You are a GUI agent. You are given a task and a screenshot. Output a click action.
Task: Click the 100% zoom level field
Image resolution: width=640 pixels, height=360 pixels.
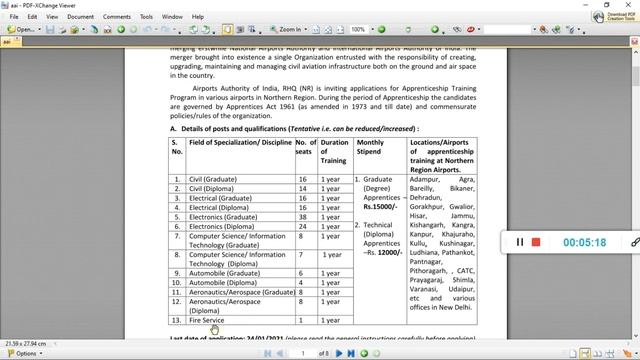[x=358, y=29]
